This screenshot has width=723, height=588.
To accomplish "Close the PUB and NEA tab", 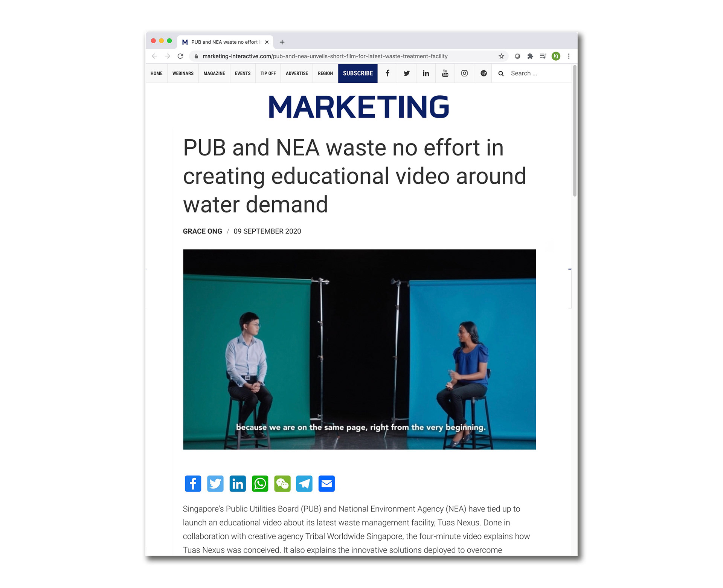I will [x=267, y=42].
